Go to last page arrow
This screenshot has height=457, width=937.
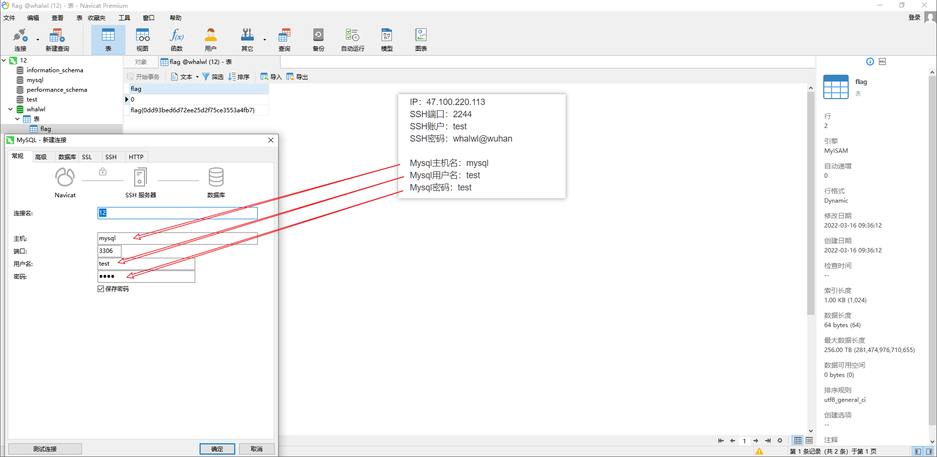coord(768,440)
